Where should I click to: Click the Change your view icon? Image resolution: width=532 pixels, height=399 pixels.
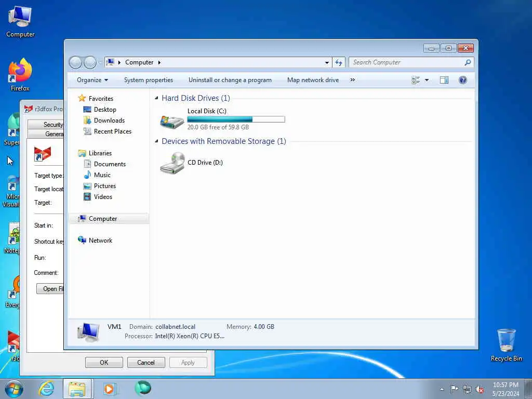tap(416, 80)
